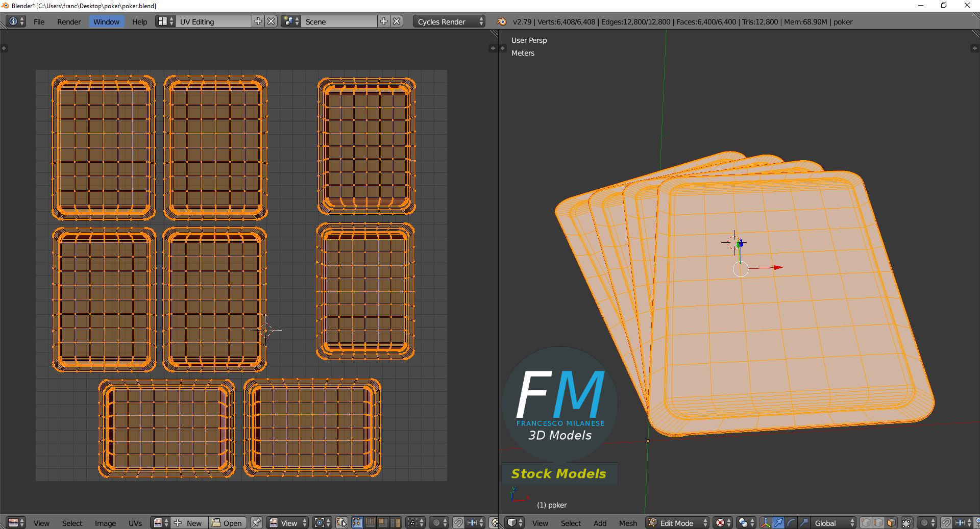Click the UV Editing layout name field
The height and width of the screenshot is (529, 980).
(214, 21)
